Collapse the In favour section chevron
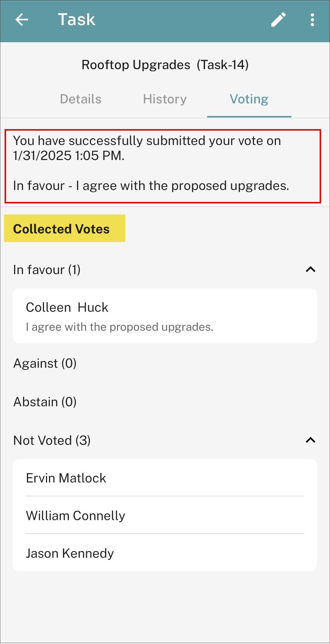The width and height of the screenshot is (330, 644). pos(310,270)
